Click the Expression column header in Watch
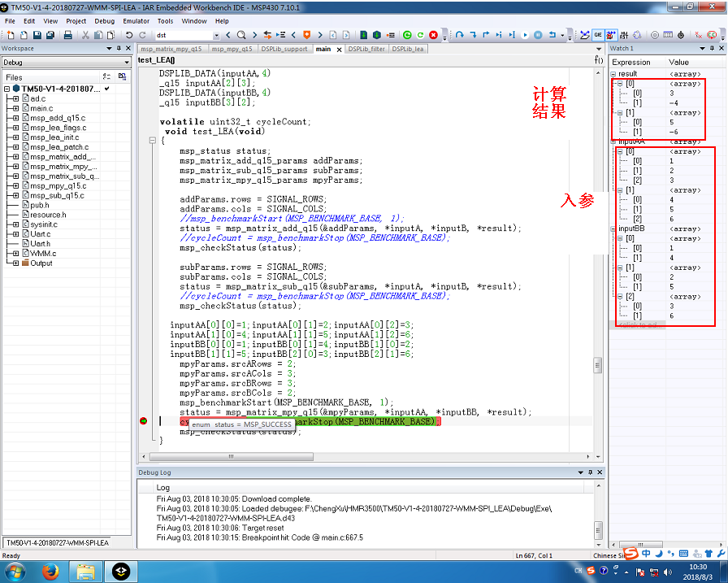 tap(631, 62)
